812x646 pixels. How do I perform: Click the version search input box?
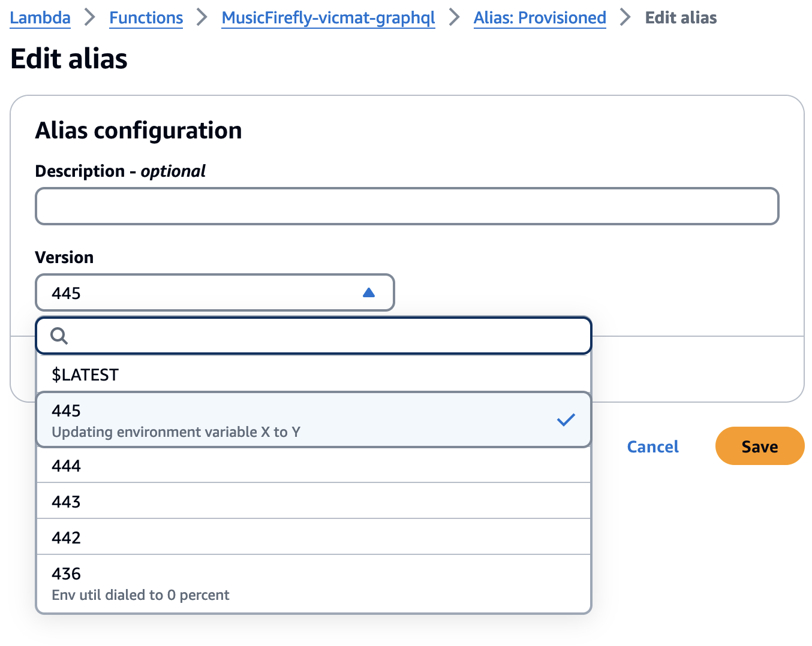pyautogui.click(x=324, y=336)
